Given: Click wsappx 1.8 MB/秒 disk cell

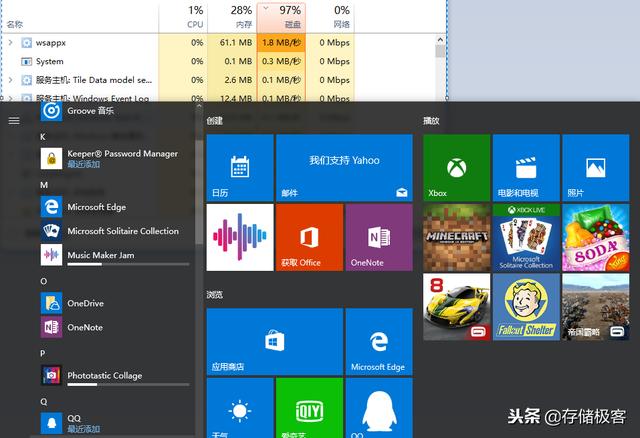Looking at the screenshot, I should pyautogui.click(x=281, y=42).
